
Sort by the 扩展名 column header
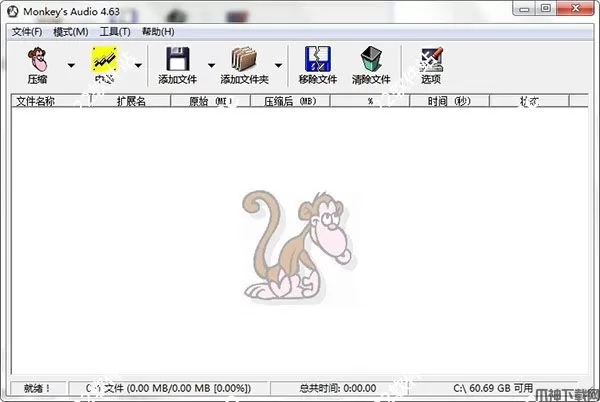click(130, 101)
